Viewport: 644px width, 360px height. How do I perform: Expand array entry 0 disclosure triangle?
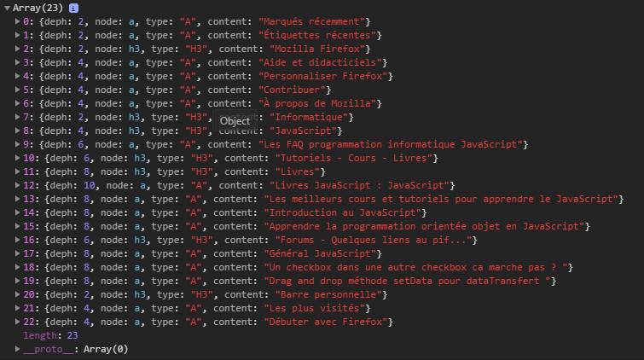point(19,20)
